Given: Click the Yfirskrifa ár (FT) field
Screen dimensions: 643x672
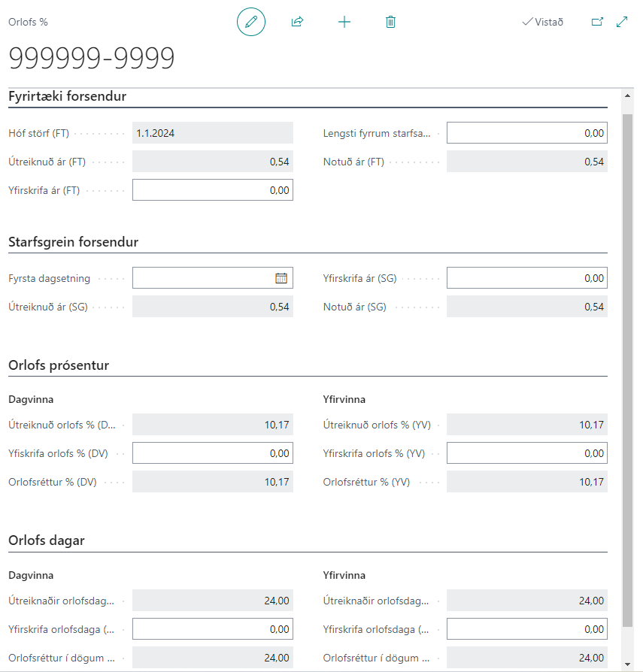Looking at the screenshot, I should 212,190.
